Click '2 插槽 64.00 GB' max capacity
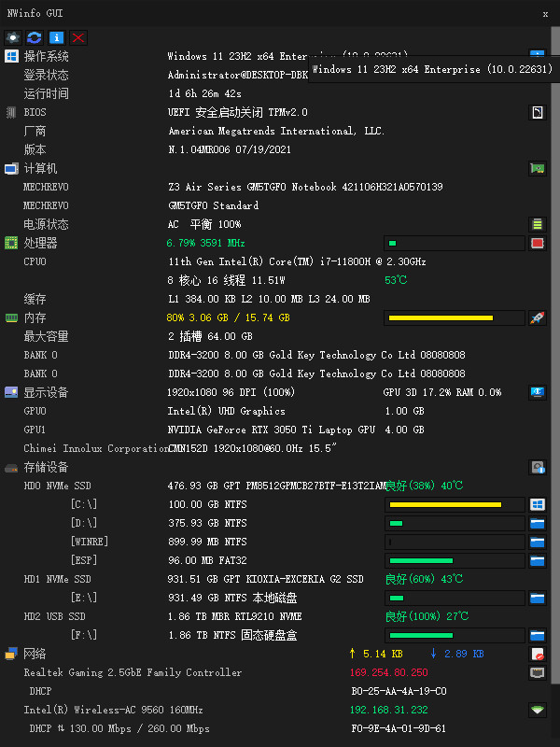 [x=210, y=336]
